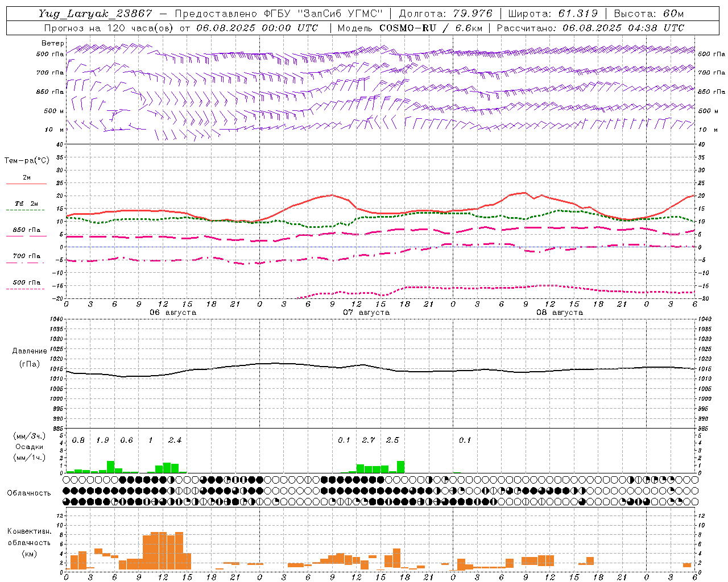Image resolution: width=728 pixels, height=582 pixels.
Task: Click the (гПа) unit label under Давление
Action: (x=30, y=364)
